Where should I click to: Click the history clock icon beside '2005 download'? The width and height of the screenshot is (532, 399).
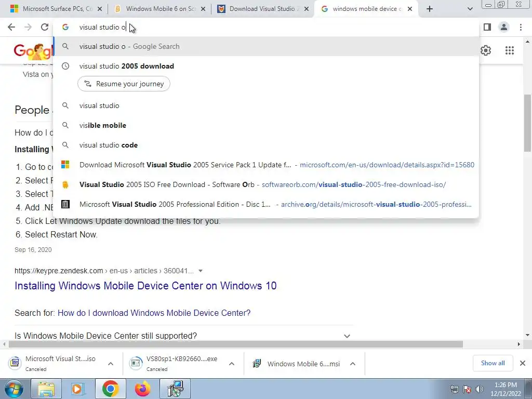click(x=65, y=66)
